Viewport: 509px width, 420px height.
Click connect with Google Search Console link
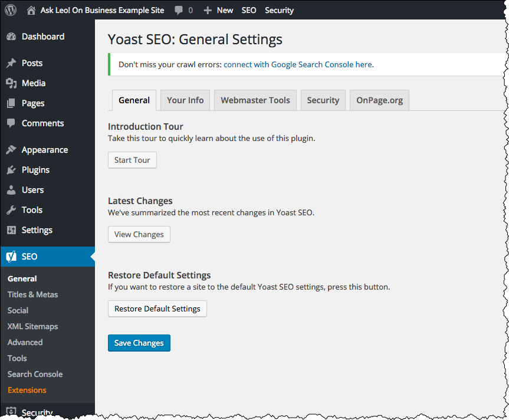298,64
